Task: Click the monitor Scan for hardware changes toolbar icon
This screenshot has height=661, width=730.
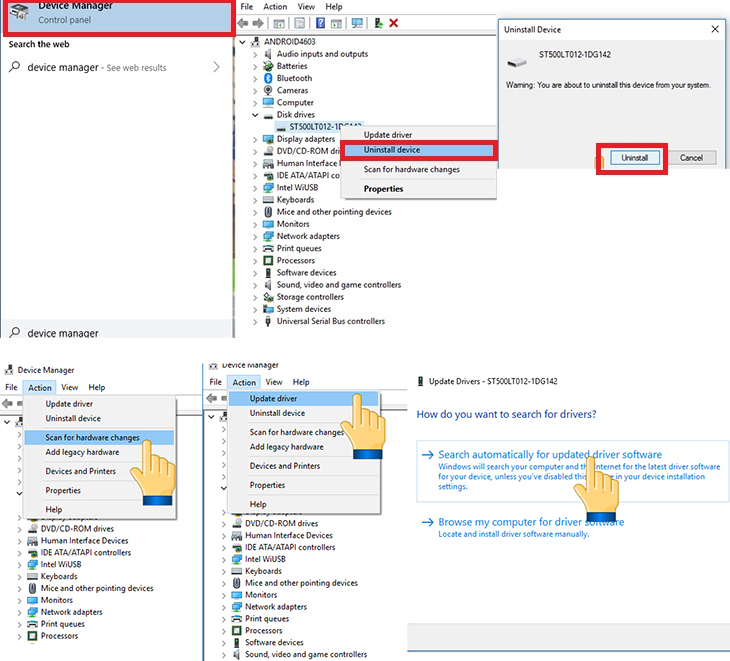Action: 357,23
